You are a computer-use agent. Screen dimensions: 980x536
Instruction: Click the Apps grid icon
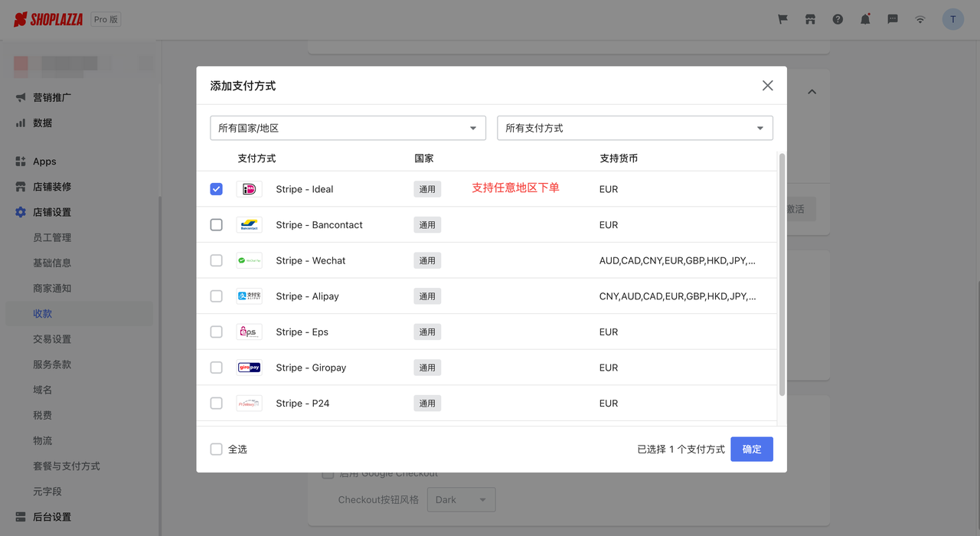[21, 162]
